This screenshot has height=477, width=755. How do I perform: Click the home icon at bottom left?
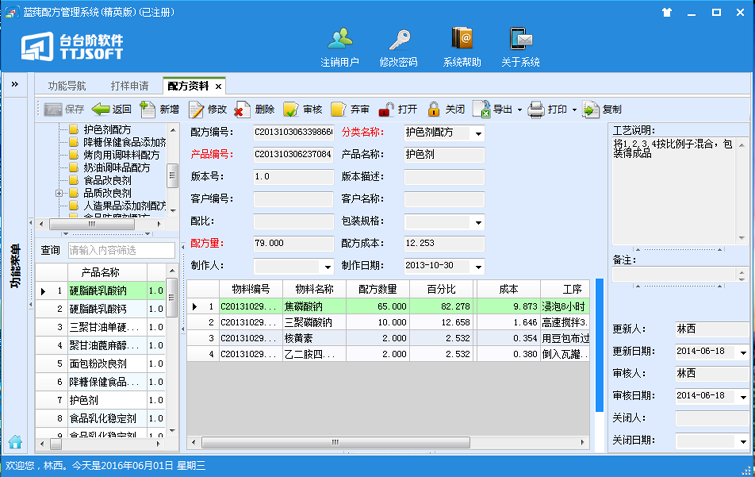15,441
